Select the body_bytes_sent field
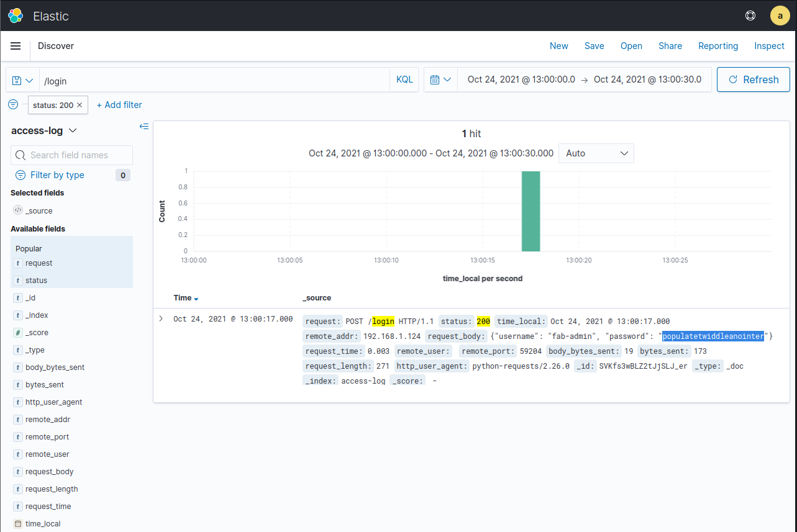 (55, 367)
